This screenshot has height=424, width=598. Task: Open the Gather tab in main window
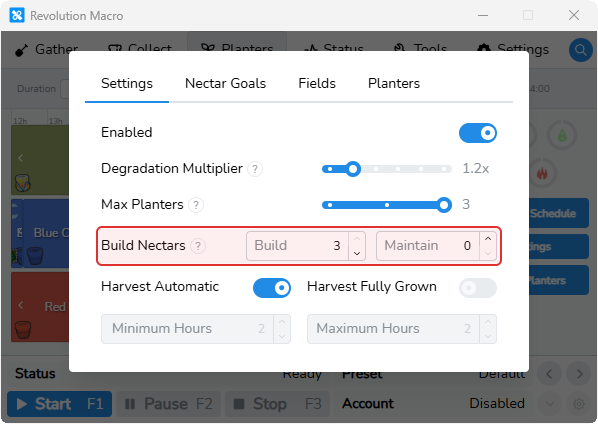(x=47, y=50)
